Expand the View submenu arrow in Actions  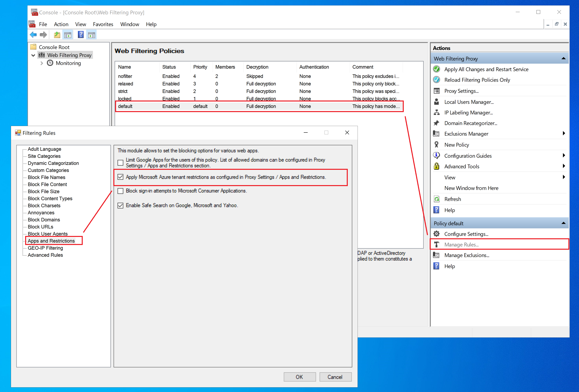click(x=564, y=177)
